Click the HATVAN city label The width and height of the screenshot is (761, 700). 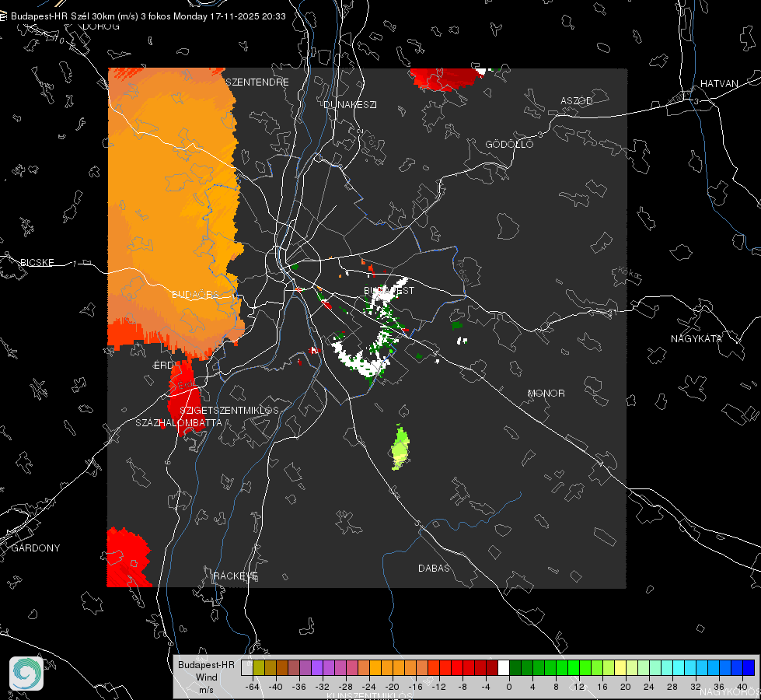point(719,83)
